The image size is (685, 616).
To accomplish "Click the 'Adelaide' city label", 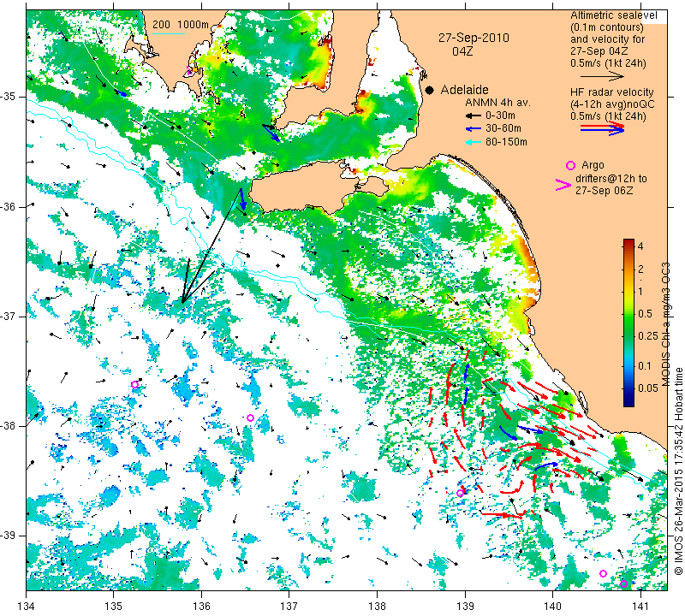I will tap(464, 90).
